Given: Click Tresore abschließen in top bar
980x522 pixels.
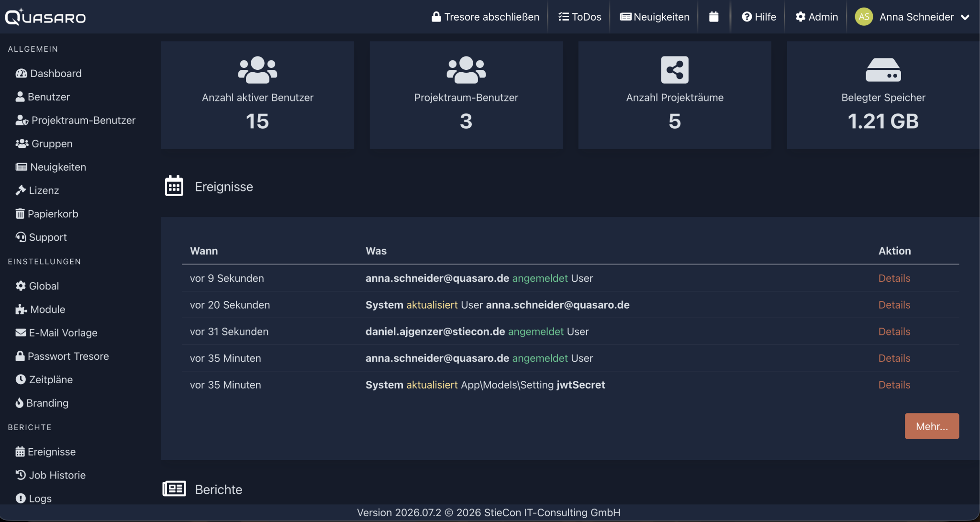Looking at the screenshot, I should [x=485, y=17].
